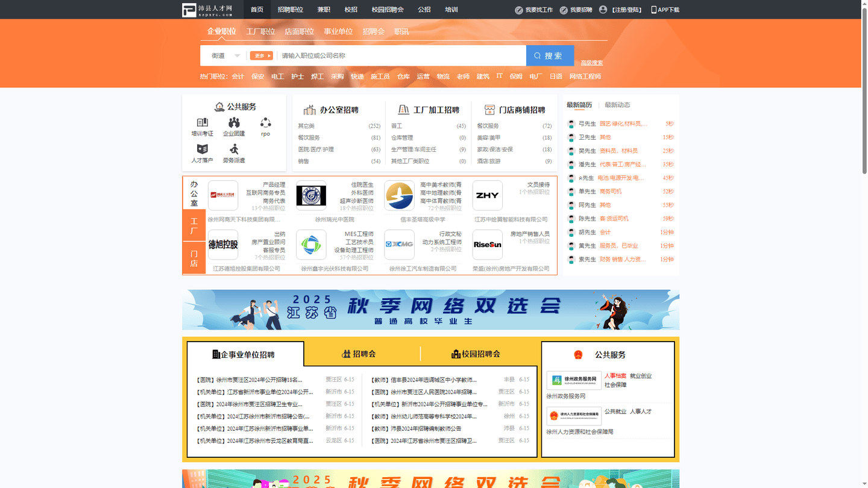Screen dimensions: 868x488
Task: Select the orange 工厂 side tab
Action: click(x=194, y=226)
